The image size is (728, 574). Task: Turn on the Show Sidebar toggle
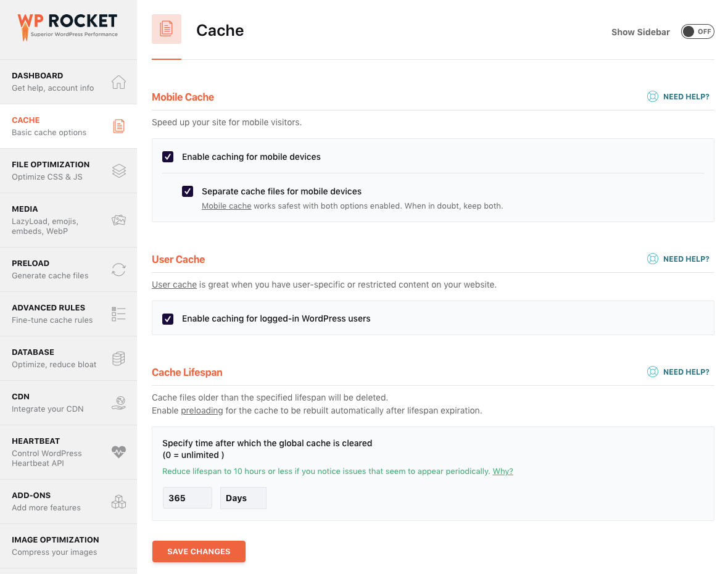point(697,31)
